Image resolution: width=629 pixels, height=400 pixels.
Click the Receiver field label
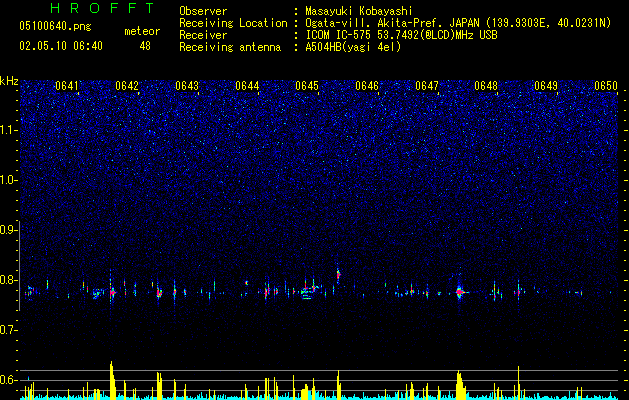point(203,35)
